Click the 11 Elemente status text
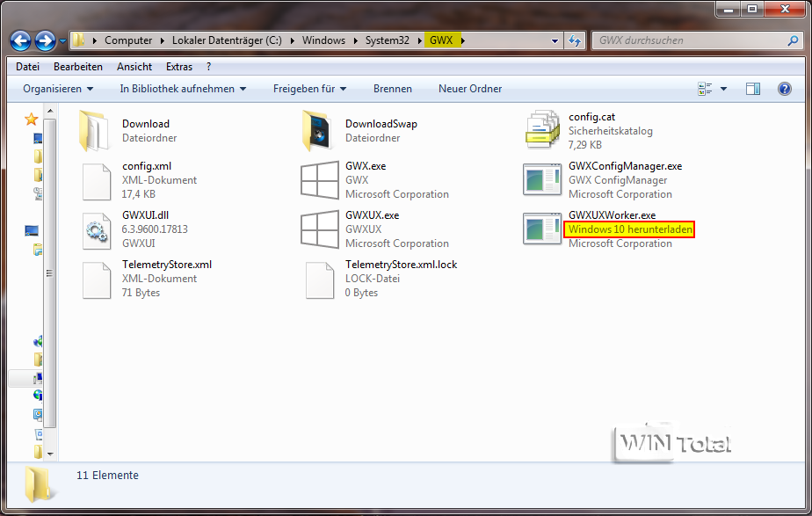Screen dimensions: 812x516 108,475
